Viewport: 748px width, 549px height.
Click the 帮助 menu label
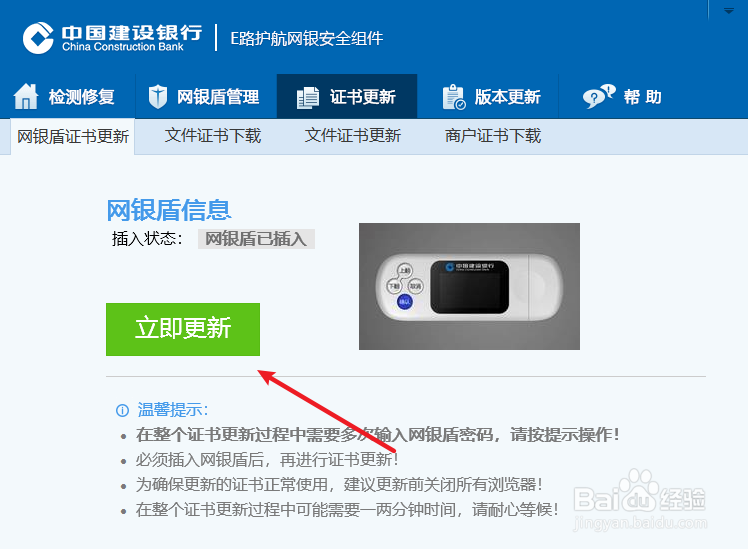click(x=642, y=97)
